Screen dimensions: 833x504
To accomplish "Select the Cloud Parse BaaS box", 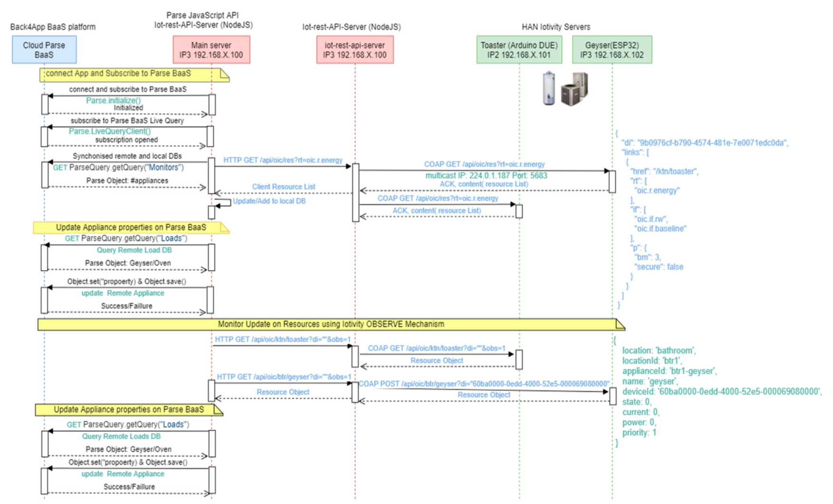I will coord(44,50).
